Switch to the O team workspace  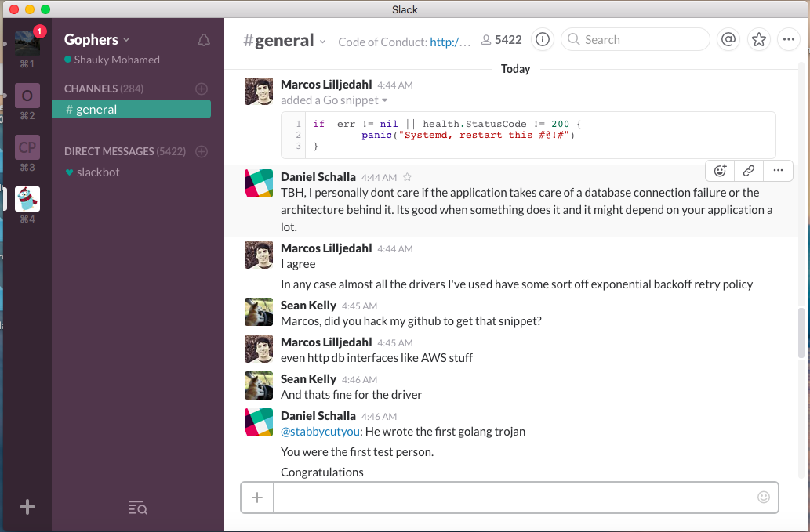[x=27, y=96]
